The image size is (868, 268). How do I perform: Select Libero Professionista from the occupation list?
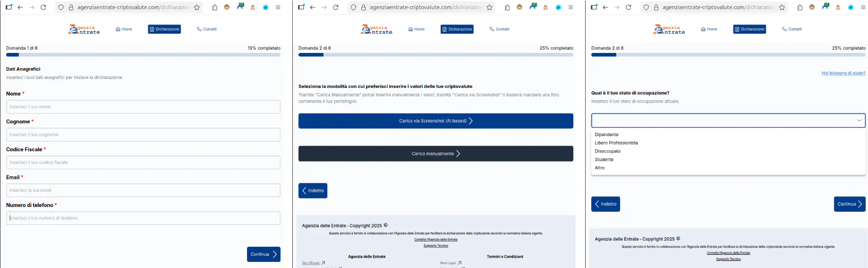point(616,143)
